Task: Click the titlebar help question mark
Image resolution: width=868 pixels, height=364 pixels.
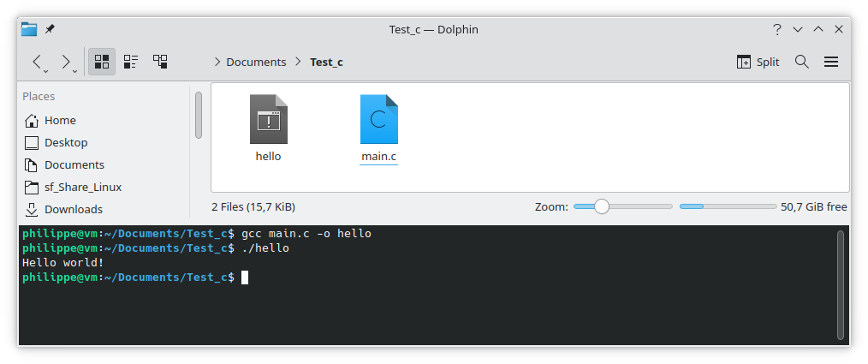Action: (777, 29)
